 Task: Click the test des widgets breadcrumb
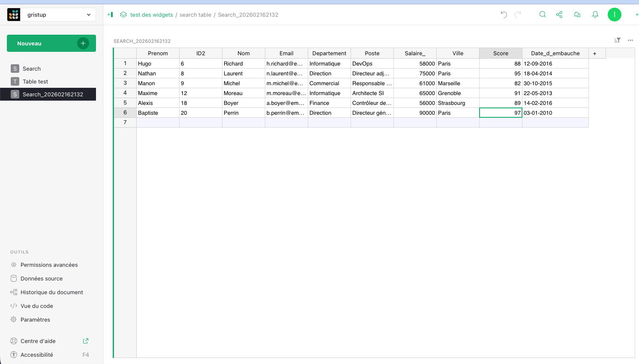[x=151, y=15]
